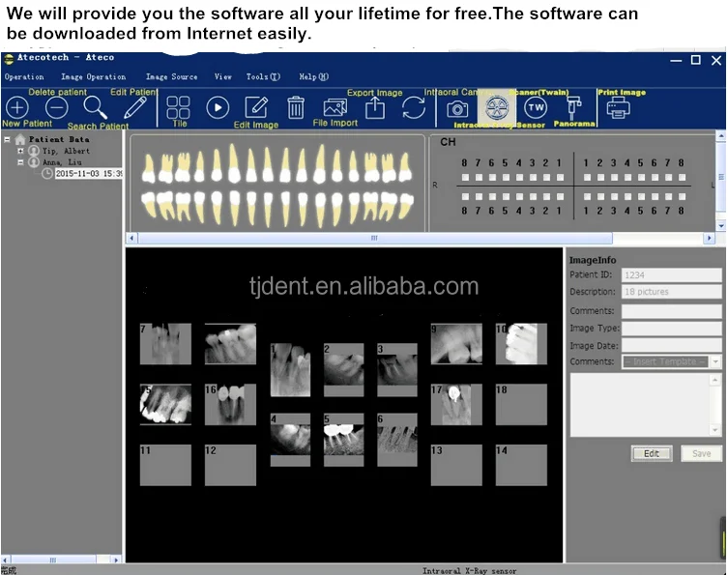This screenshot has width=728, height=575.
Task: Select the Tile view icon
Action: click(x=179, y=107)
